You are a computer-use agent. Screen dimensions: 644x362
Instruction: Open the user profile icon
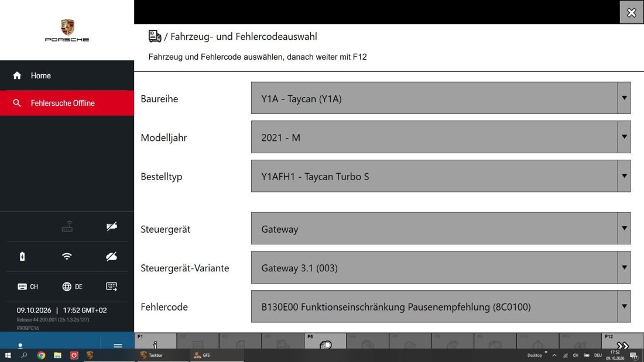coord(20,346)
